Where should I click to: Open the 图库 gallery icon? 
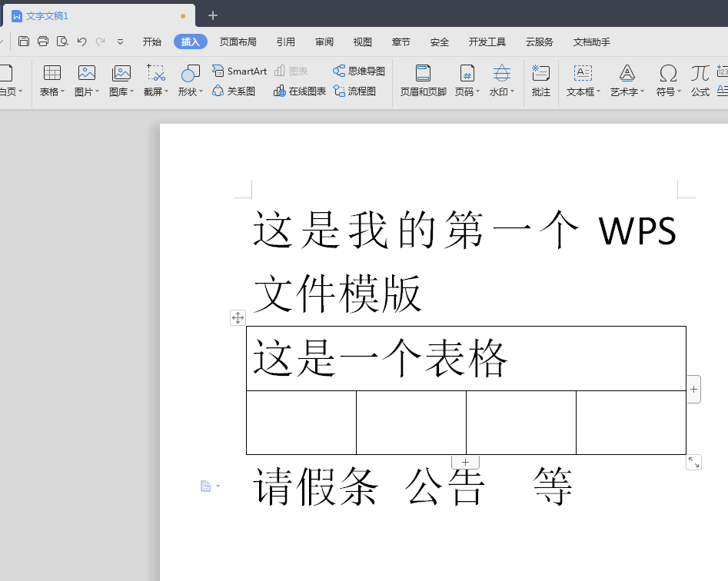coord(121,73)
